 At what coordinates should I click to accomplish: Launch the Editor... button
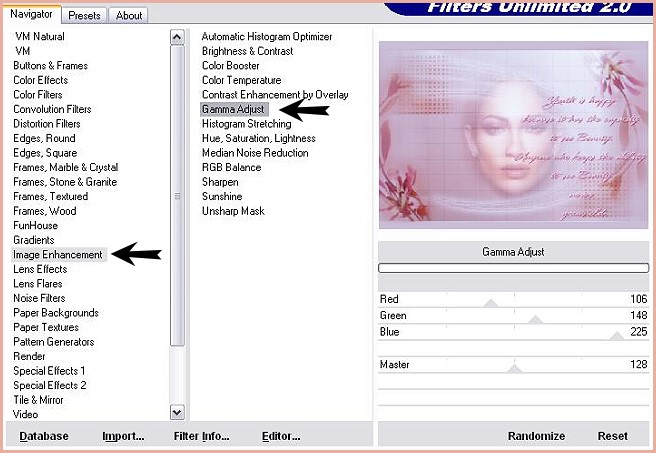pos(281,436)
